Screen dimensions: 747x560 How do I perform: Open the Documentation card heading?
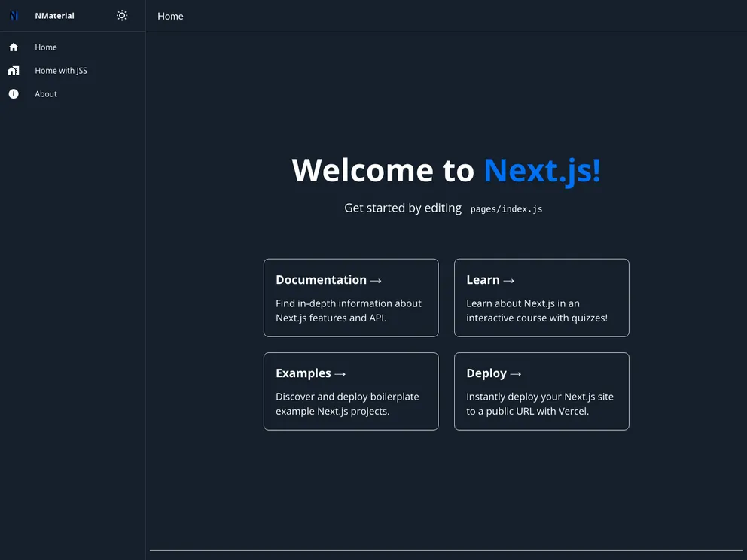321,280
